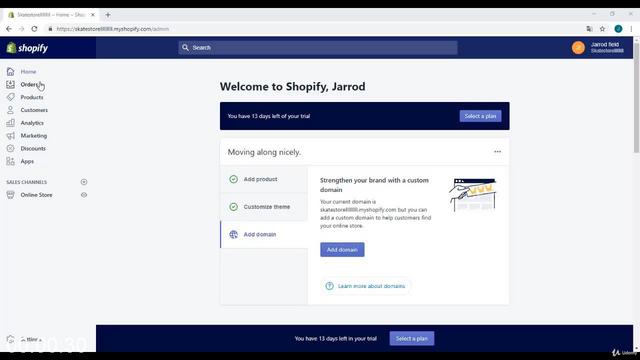
Task: Go back in browser
Action: click(9, 29)
